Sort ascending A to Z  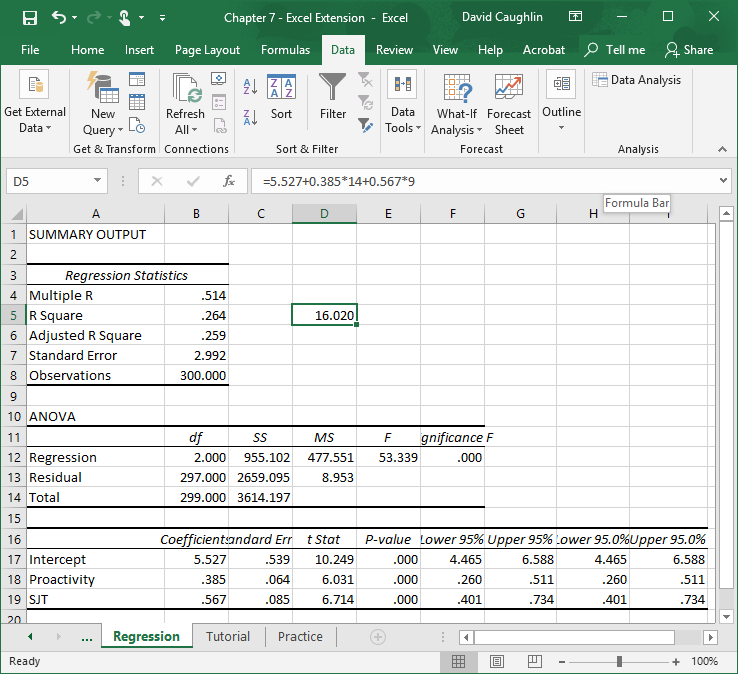250,86
